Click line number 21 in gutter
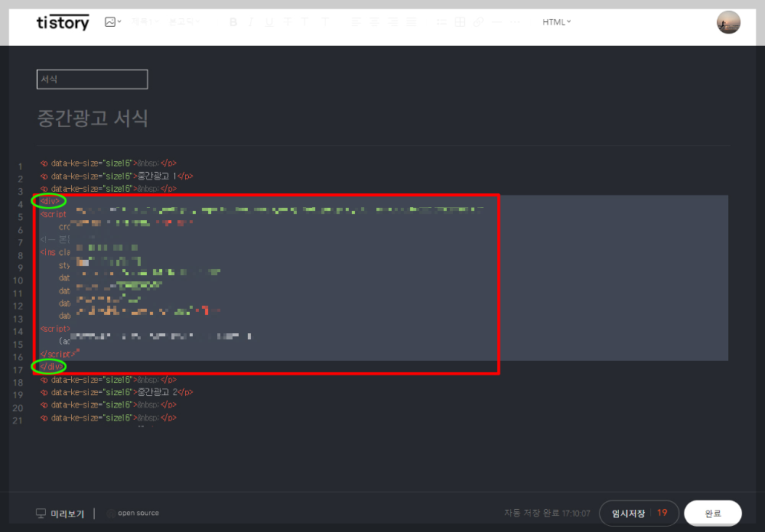Screen dimensions: 765x532 18,420
